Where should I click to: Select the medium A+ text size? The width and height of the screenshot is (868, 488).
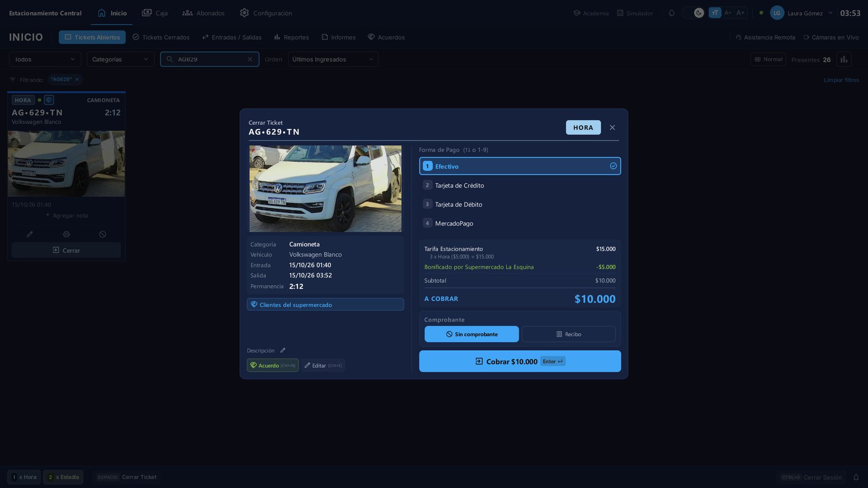point(728,12)
